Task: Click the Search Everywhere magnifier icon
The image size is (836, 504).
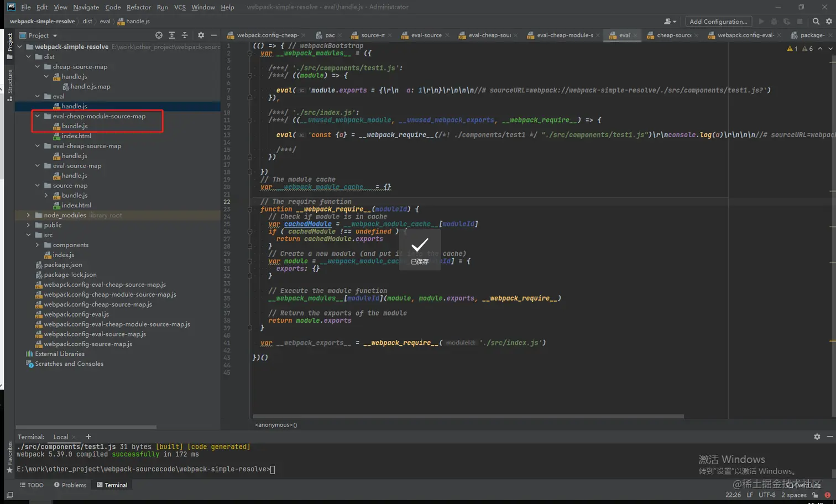Action: pyautogui.click(x=816, y=22)
